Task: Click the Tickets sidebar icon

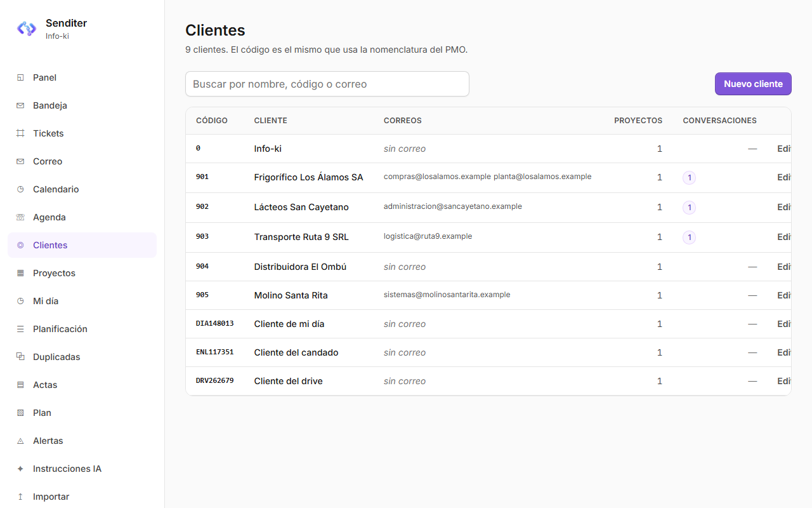Action: [20, 133]
